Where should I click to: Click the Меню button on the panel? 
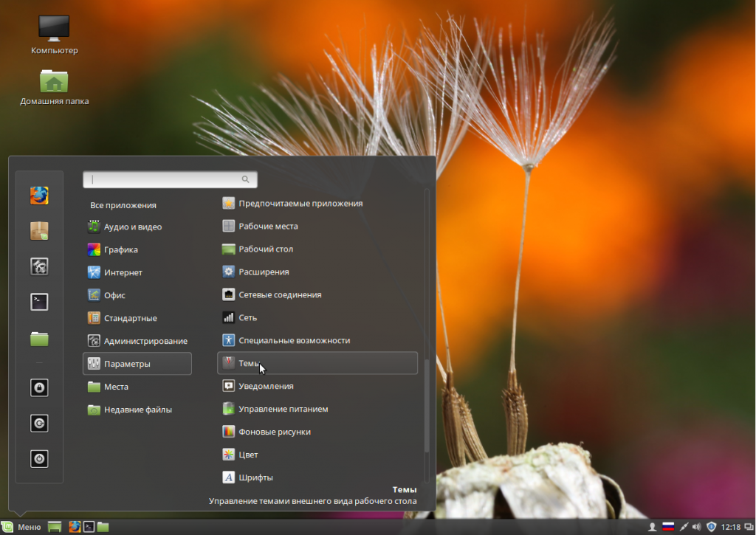[21, 527]
